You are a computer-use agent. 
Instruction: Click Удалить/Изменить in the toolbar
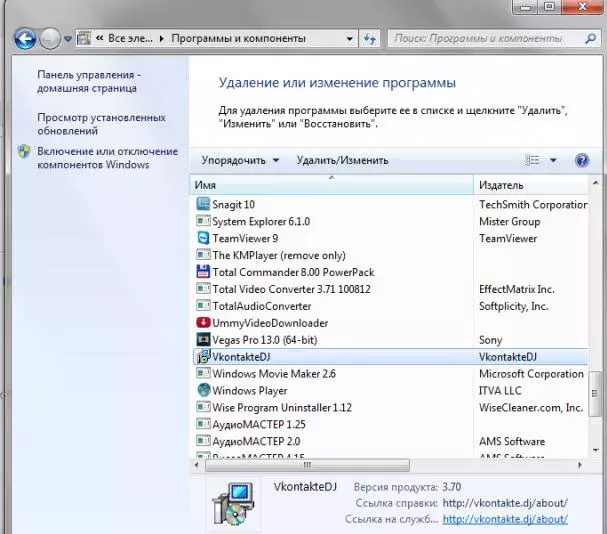coord(342,160)
